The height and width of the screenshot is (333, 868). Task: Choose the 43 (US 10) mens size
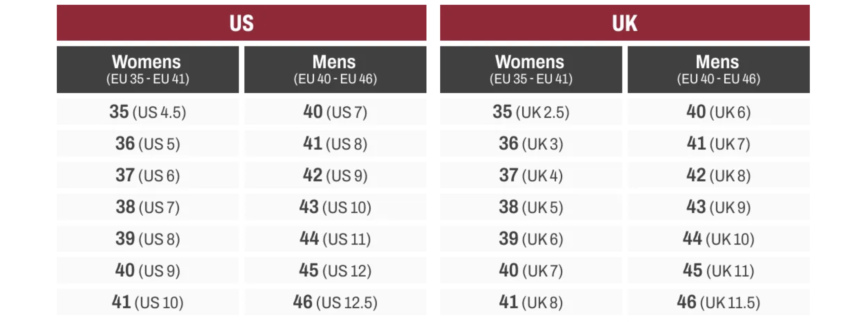335,207
